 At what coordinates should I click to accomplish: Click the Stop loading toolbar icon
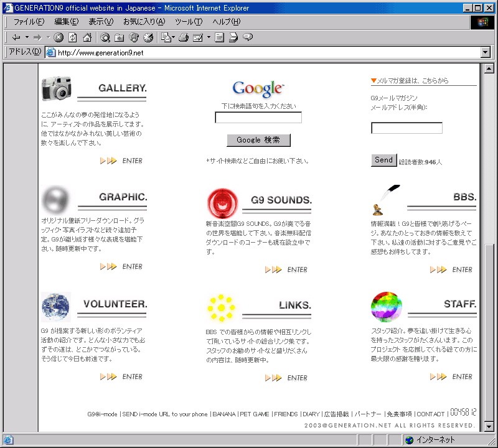tap(59, 38)
